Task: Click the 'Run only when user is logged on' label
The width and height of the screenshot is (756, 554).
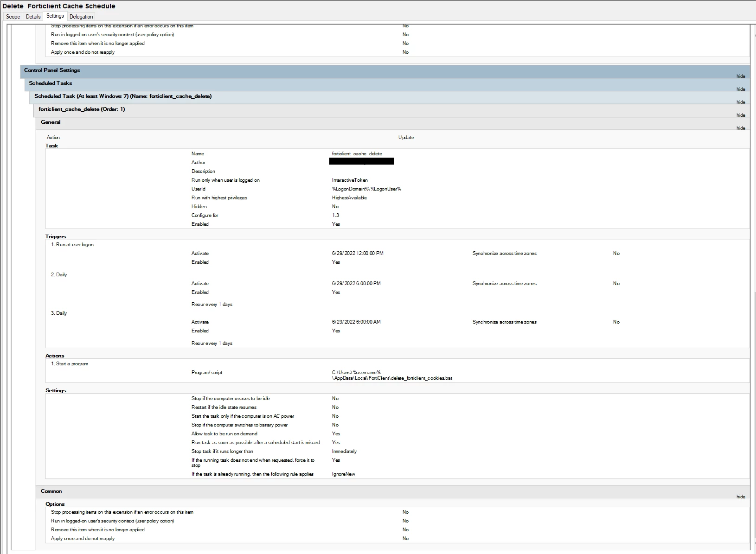Action: [225, 180]
